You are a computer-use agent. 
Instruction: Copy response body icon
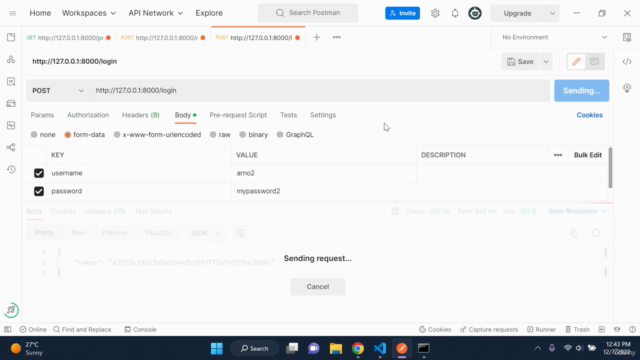(x=574, y=233)
